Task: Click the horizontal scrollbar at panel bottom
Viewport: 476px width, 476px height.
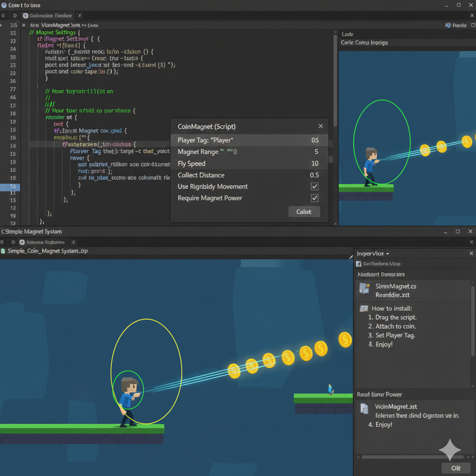Action: (412, 457)
